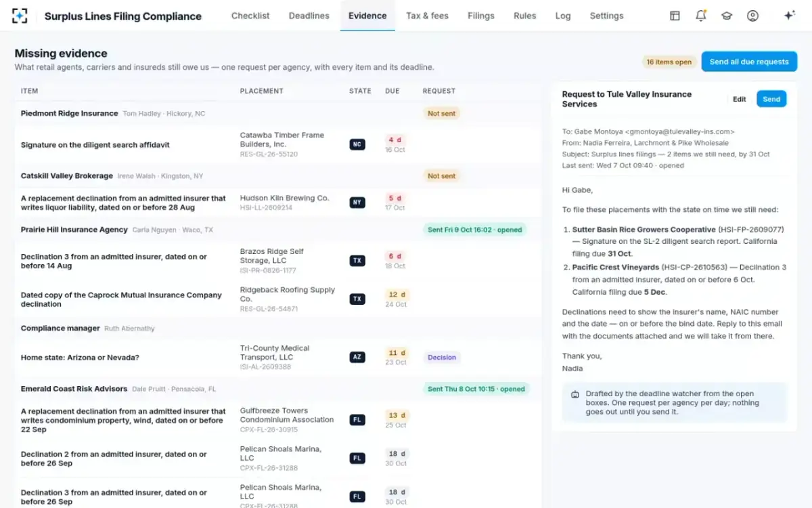Open the Settings tab
Viewport: 812px width, 508px height.
[x=606, y=16]
